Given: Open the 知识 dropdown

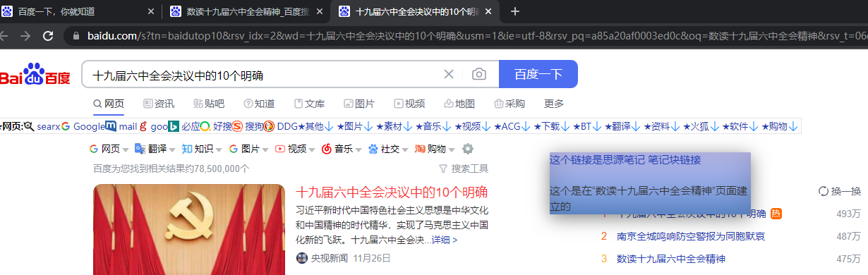Looking at the screenshot, I should [x=201, y=149].
